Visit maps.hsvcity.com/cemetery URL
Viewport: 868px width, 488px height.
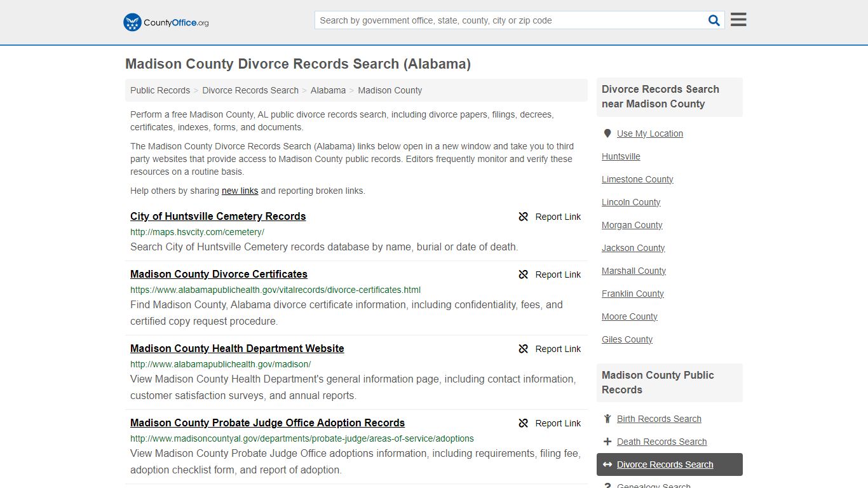[x=197, y=232]
